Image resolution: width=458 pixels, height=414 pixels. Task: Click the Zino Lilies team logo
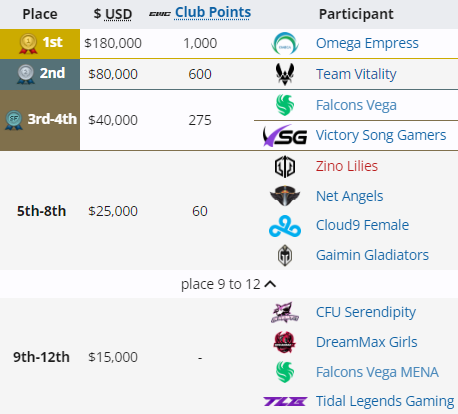point(285,166)
